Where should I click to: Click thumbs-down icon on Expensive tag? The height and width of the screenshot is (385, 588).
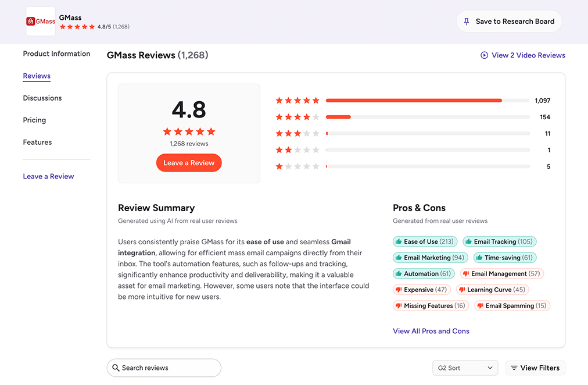pos(399,290)
